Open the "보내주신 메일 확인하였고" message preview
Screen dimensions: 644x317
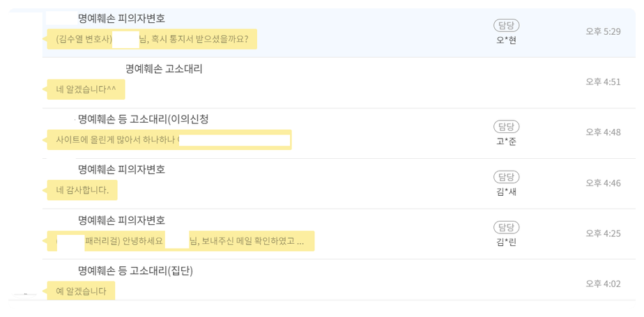pos(251,241)
